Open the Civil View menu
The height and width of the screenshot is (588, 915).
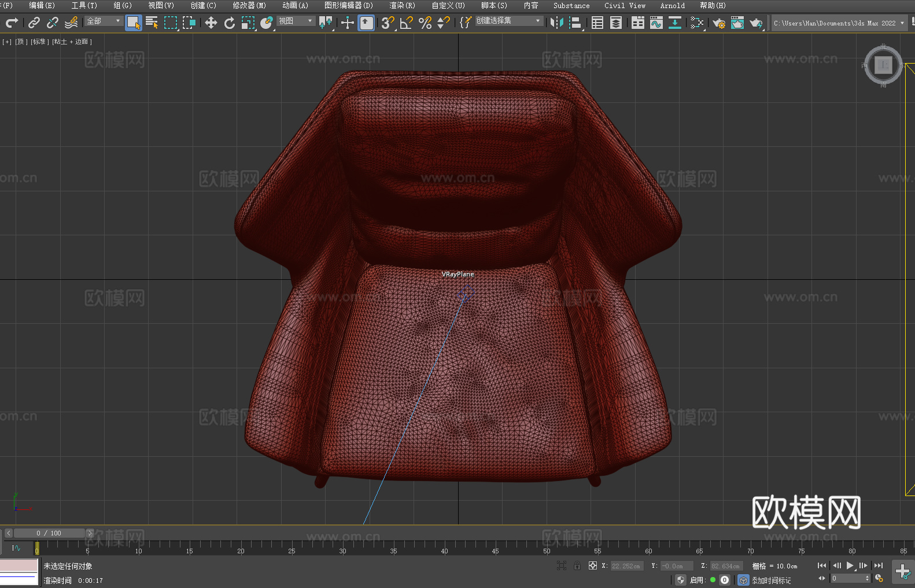(x=625, y=5)
